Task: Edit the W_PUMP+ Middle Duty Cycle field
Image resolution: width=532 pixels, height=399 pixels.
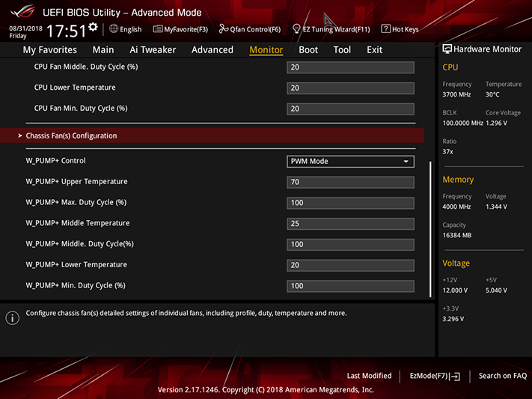Action: (350, 244)
